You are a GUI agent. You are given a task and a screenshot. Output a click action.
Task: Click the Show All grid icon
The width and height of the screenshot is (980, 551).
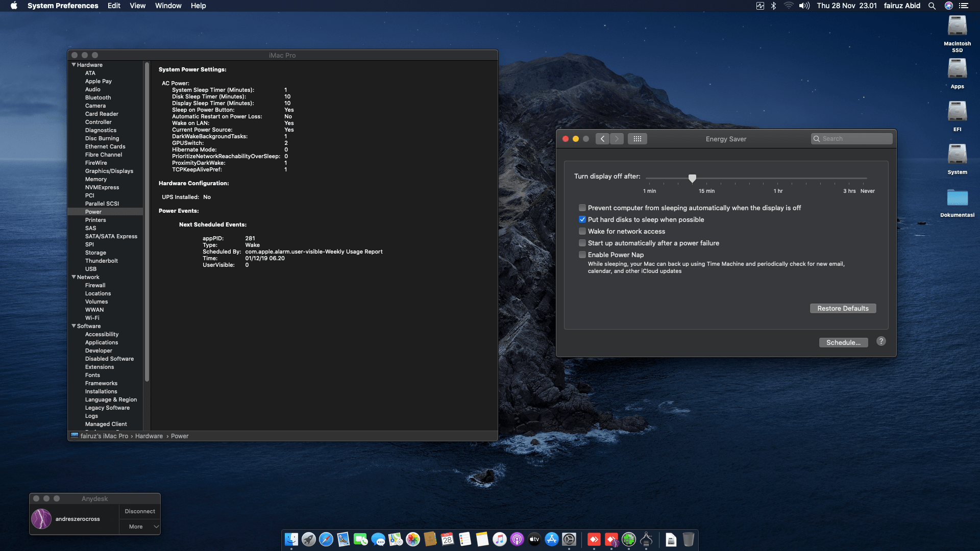637,139
